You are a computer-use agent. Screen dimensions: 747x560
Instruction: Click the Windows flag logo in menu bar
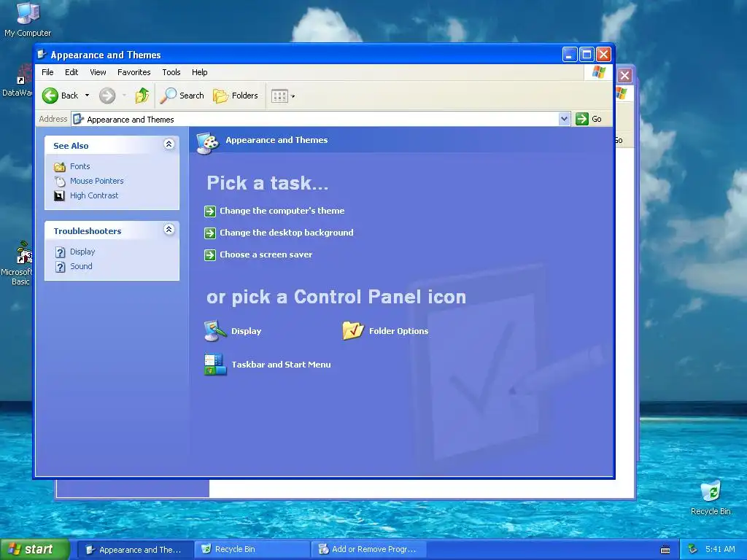click(x=598, y=72)
